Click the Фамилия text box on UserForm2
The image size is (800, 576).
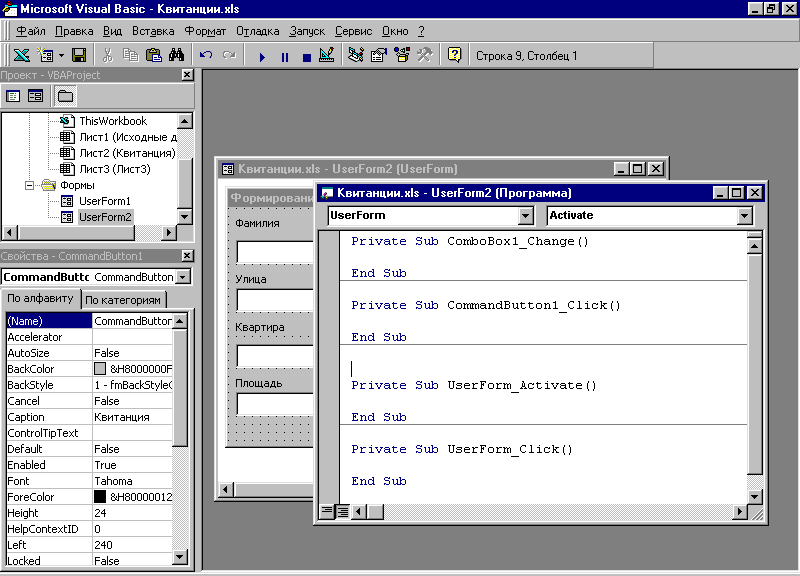(275, 252)
